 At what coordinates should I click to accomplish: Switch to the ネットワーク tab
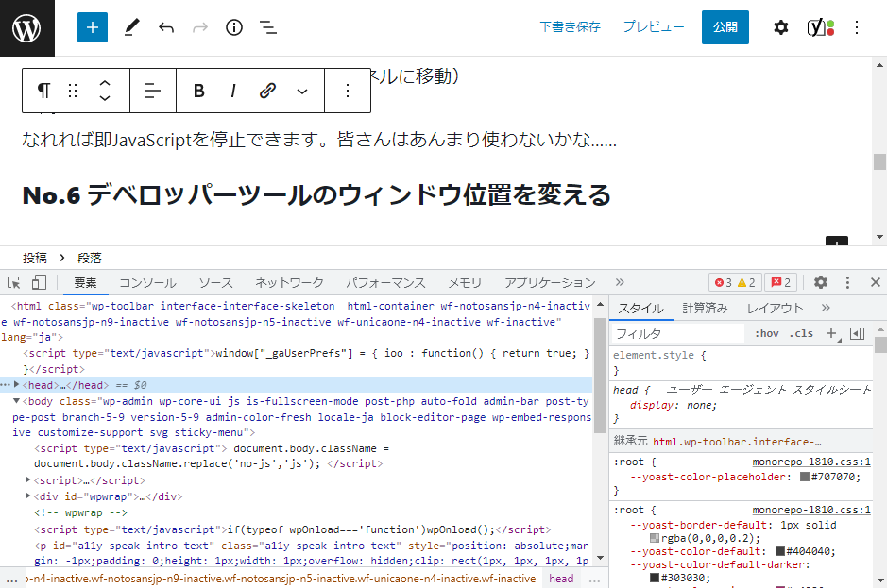[x=289, y=283]
